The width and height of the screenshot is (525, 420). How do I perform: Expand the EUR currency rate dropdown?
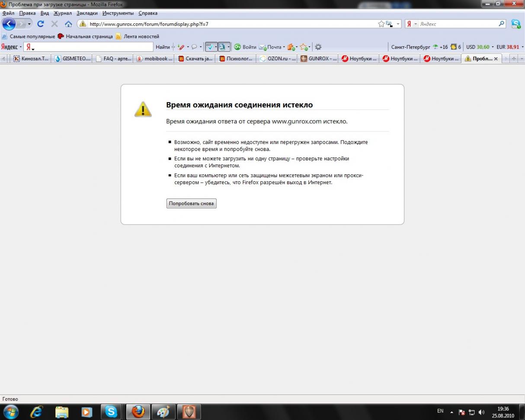pos(522,47)
